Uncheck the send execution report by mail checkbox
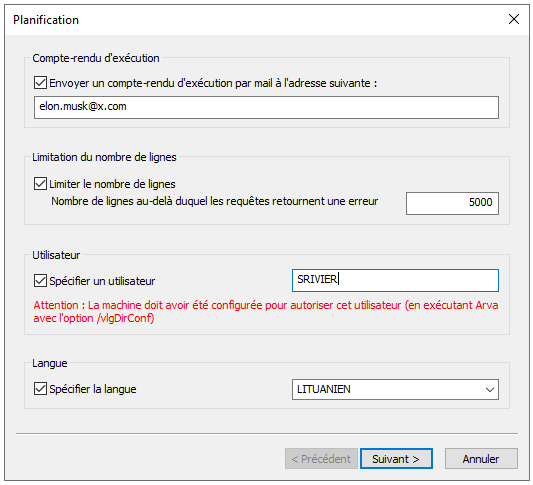The height and width of the screenshot is (485, 533). pos(40,83)
